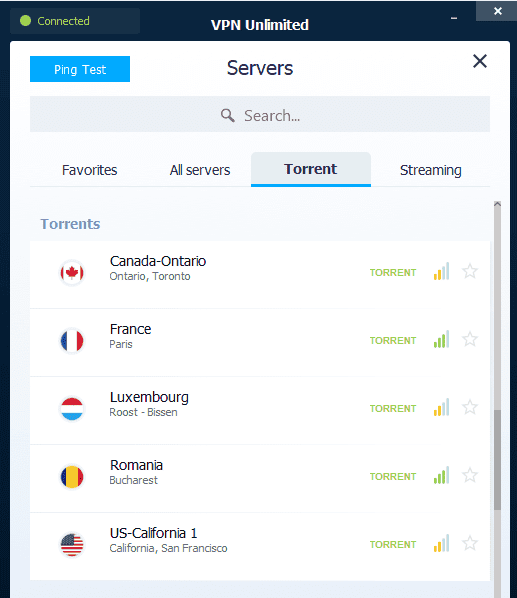Viewport: 517px width, 598px height.
Task: Focus the Search servers field
Action: tap(260, 114)
